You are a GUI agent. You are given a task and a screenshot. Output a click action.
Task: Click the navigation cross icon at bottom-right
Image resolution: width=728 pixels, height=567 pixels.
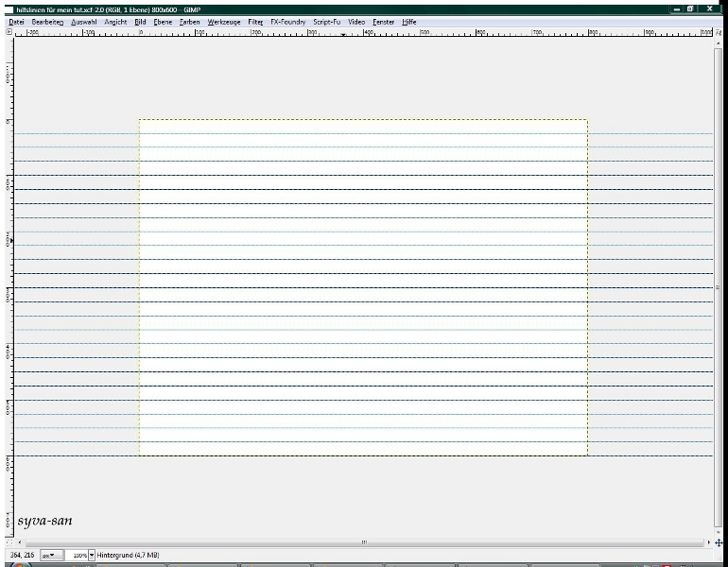(719, 542)
